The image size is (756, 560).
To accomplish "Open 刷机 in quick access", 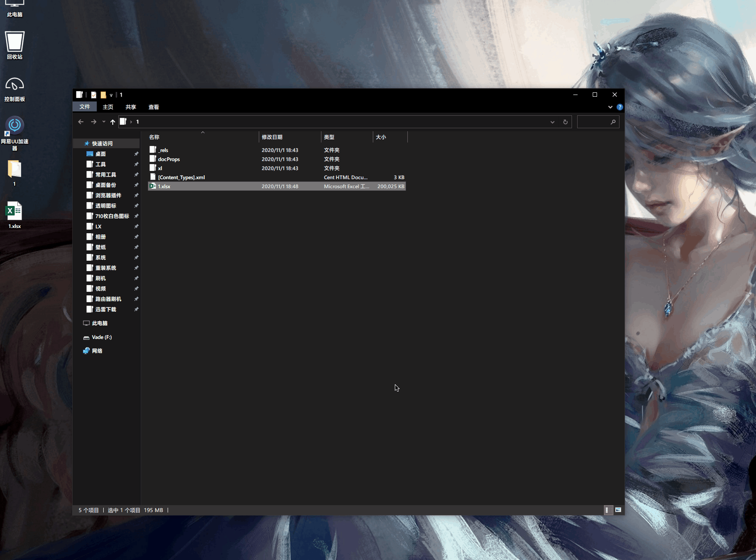I will (x=100, y=278).
